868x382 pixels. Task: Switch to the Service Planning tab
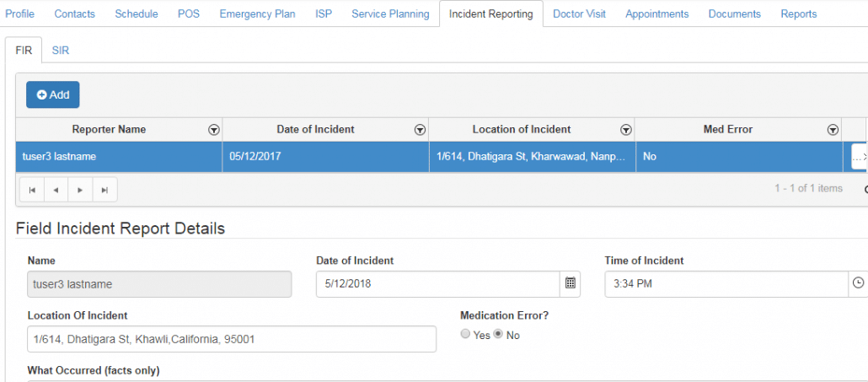(390, 13)
